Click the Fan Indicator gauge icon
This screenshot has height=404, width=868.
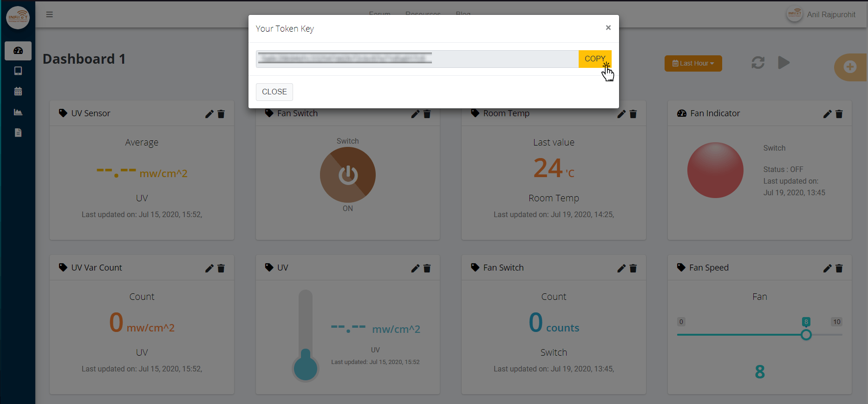(x=682, y=113)
